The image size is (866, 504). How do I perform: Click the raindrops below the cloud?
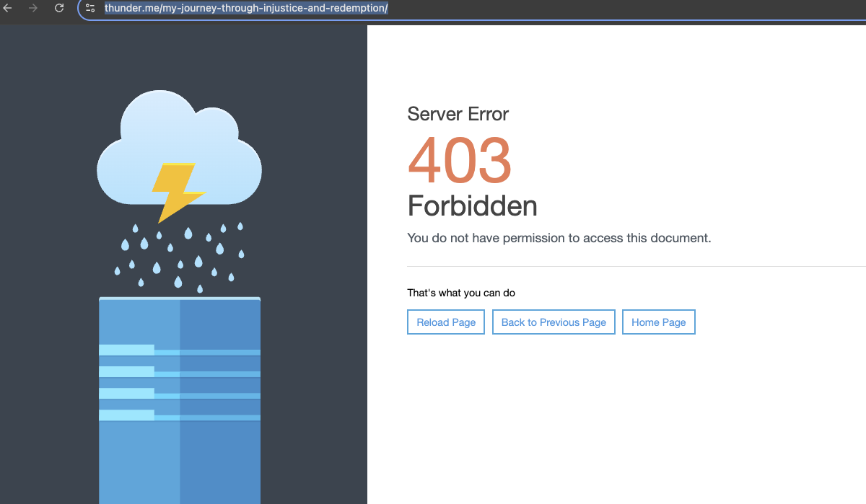[x=180, y=256]
